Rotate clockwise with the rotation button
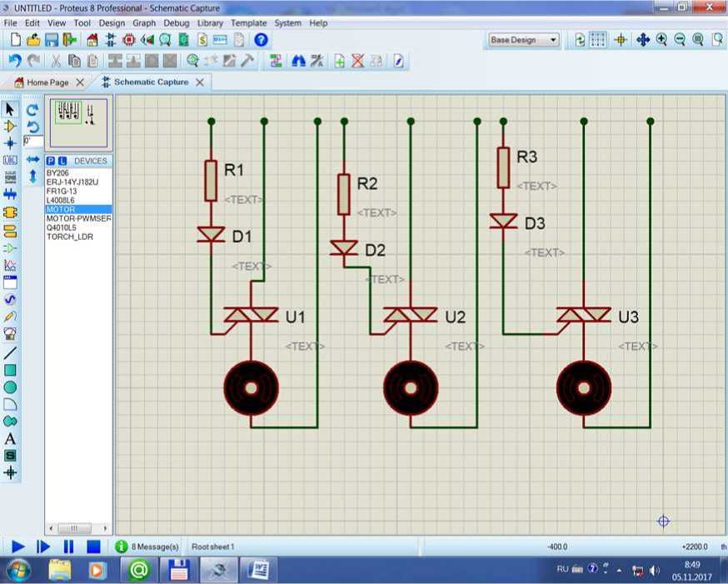 point(32,110)
